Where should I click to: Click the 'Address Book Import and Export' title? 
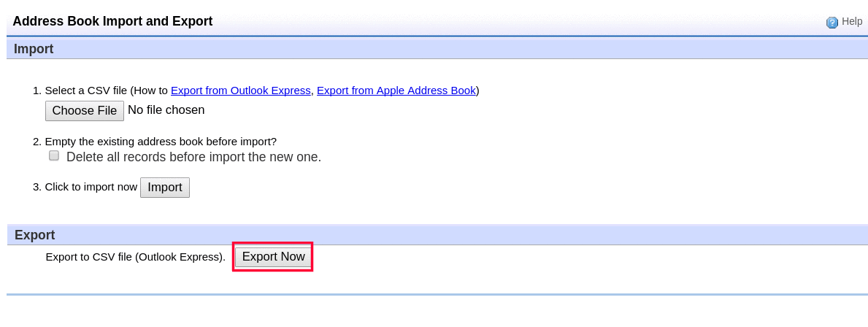point(112,21)
